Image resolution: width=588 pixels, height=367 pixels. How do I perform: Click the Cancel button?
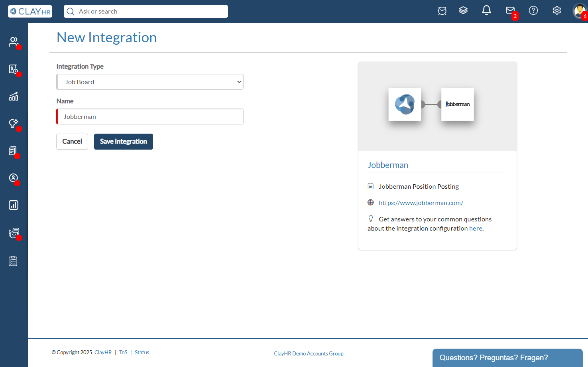pyautogui.click(x=72, y=142)
